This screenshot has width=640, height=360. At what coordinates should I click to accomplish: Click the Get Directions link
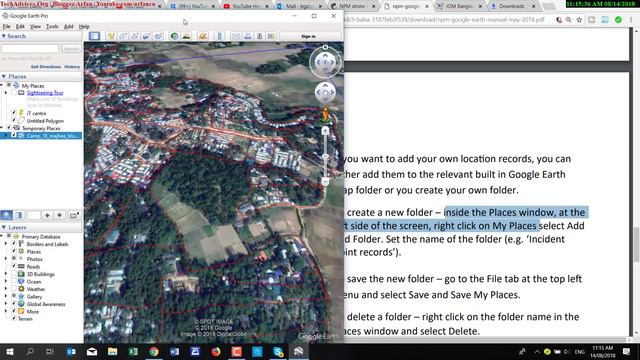46,67
